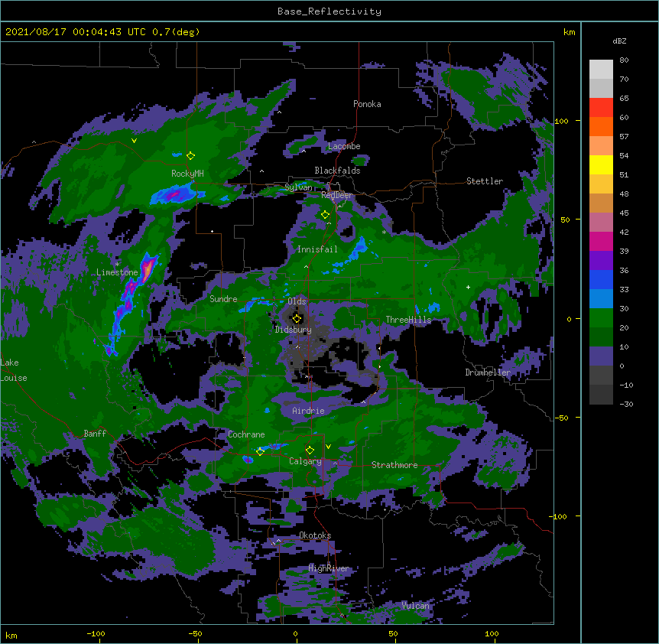Pick the darkest gray swatch between -10 and -30
Image resolution: width=659 pixels, height=644 pixels.
tap(601, 395)
